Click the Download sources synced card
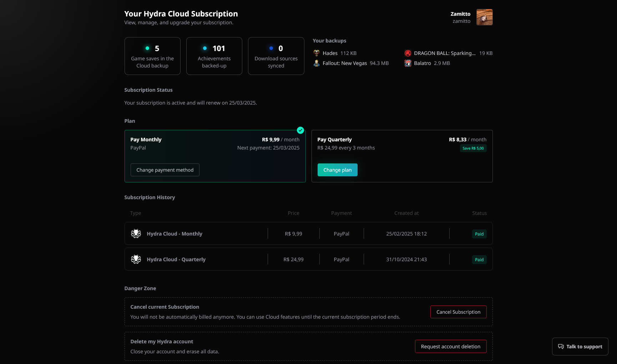Screen dimensions: 617x364 (x=276, y=56)
